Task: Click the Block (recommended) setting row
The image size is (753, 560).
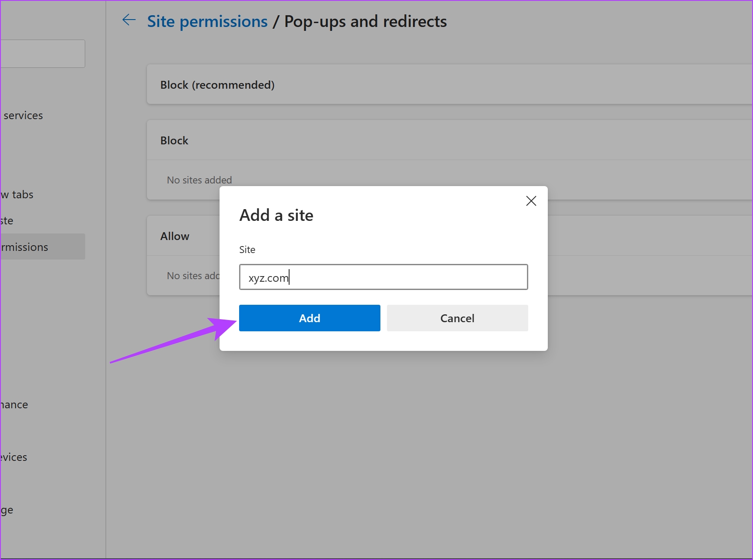Action: pyautogui.click(x=450, y=84)
